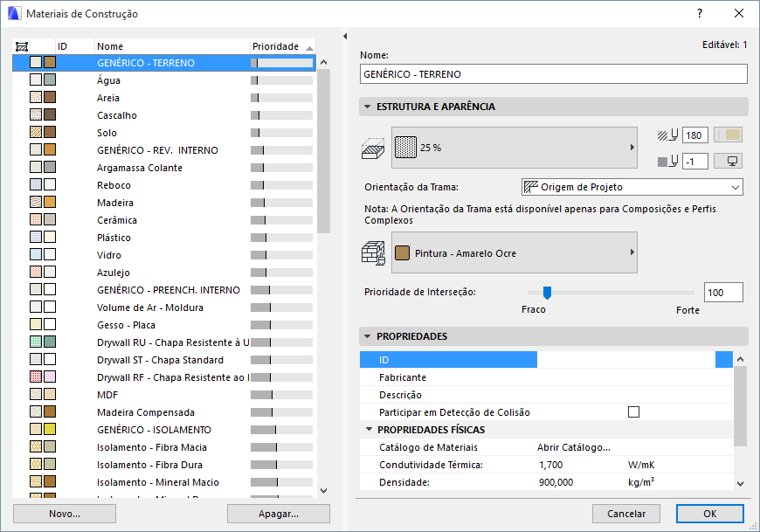Click the fill pattern icon of Água row

pos(36,80)
